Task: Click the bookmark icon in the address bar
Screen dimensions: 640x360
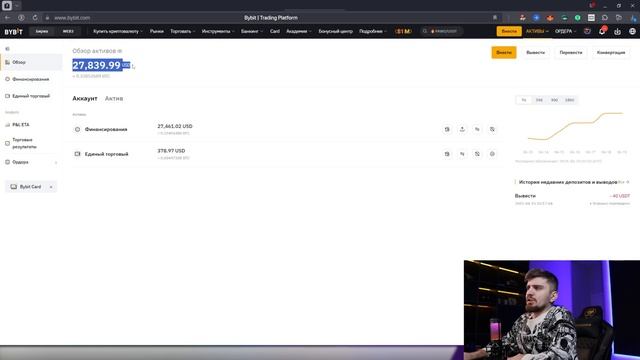Action: [495, 18]
